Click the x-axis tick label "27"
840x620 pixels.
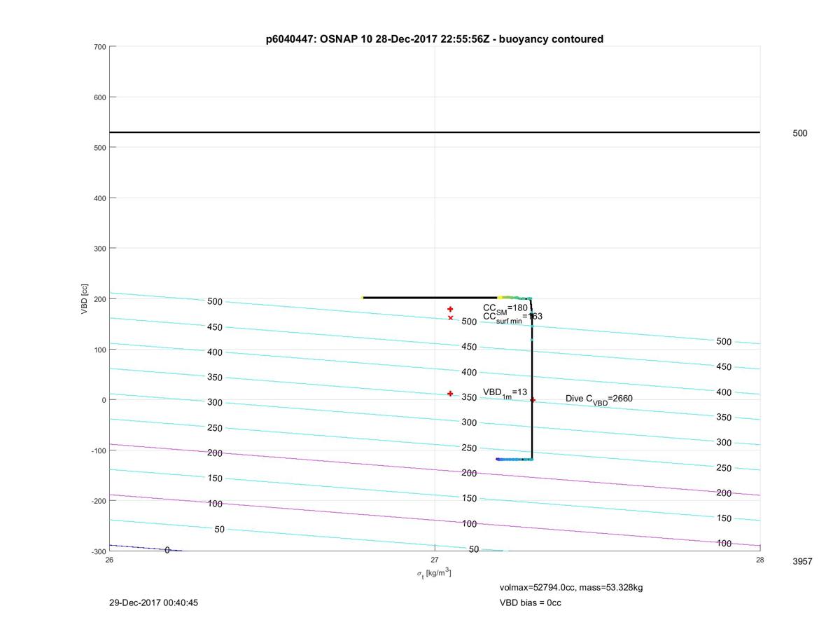pyautogui.click(x=435, y=560)
